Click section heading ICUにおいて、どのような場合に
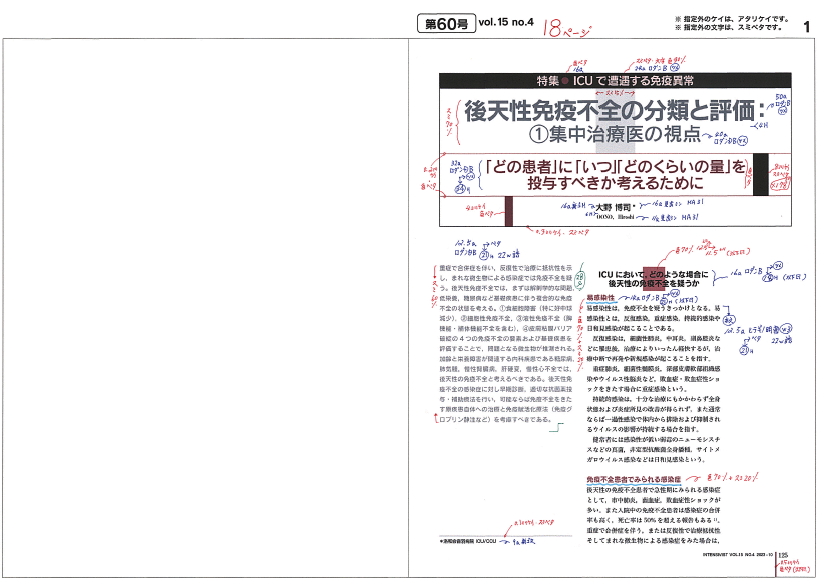This screenshot has height=588, width=830. 652,273
